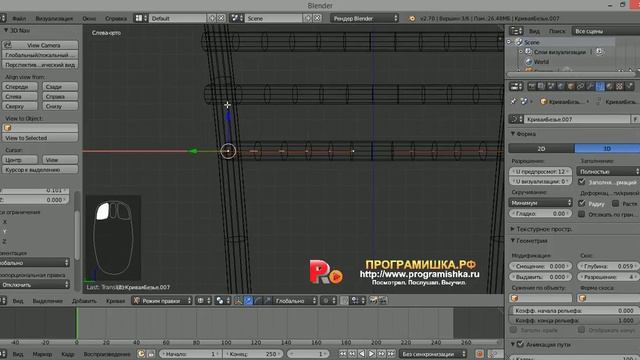Open the Material properties tab icon
Viewport: 640px width, 360px height.
(610, 86)
